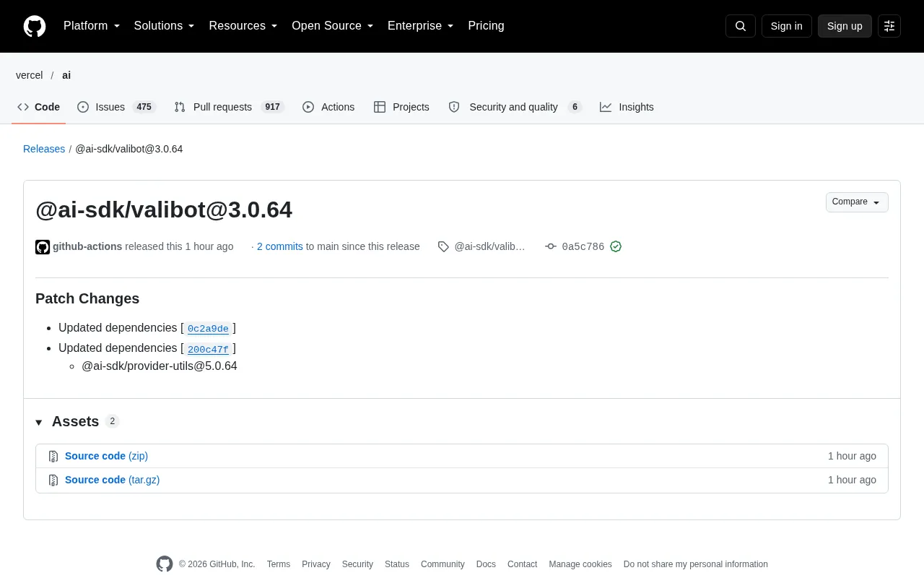Click the Sign in button

pos(786,26)
